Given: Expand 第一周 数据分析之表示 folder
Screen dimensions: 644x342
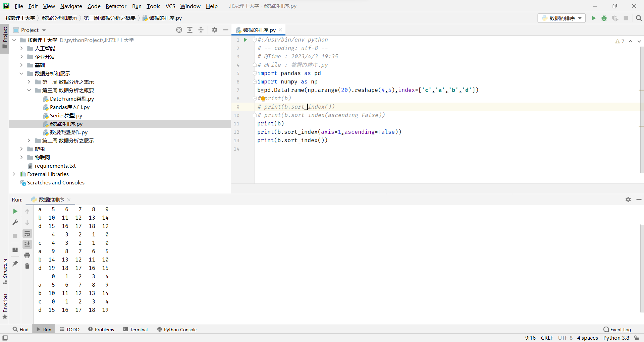Looking at the screenshot, I should [x=29, y=82].
